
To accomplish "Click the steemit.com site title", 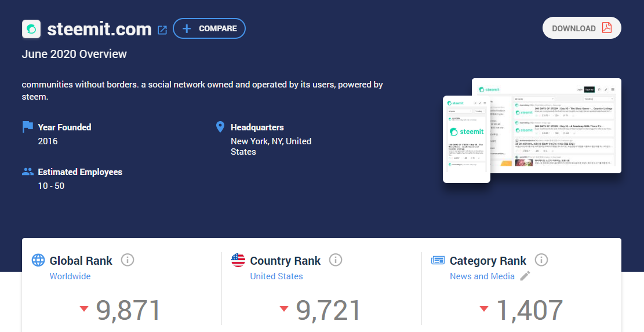I will 99,29.
